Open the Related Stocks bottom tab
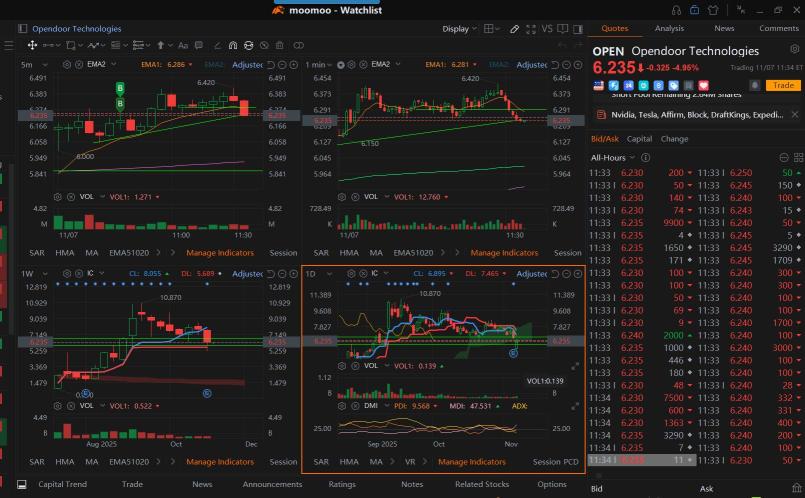This screenshot has width=805, height=498. tap(482, 484)
